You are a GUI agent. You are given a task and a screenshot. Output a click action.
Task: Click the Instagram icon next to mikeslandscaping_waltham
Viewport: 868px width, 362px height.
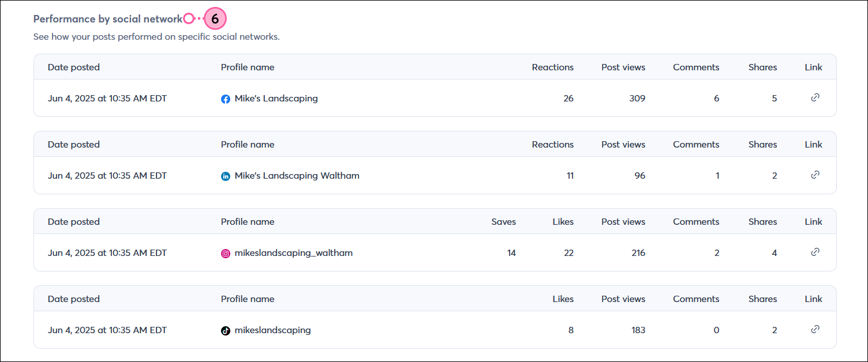(x=226, y=253)
